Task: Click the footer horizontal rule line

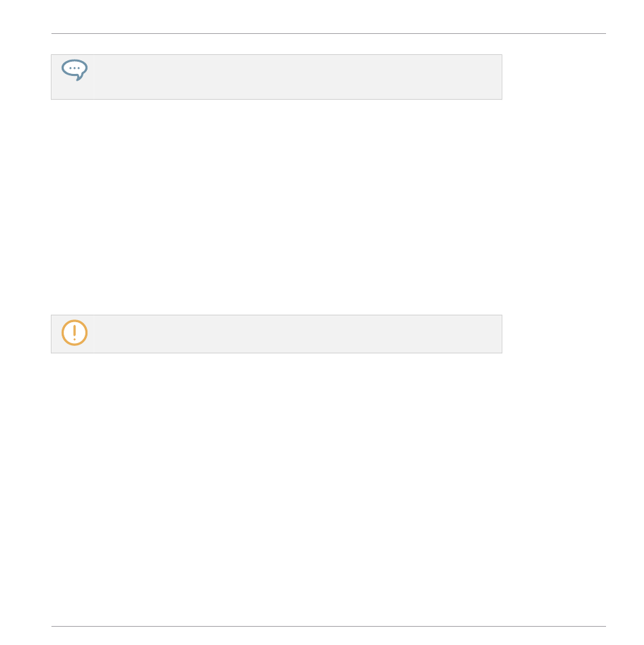Action: point(329,627)
